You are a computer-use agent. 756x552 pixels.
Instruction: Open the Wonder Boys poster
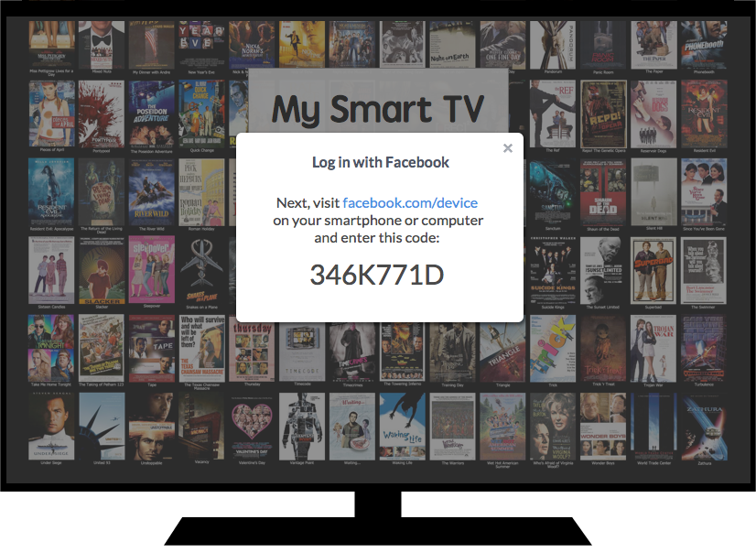[603, 427]
